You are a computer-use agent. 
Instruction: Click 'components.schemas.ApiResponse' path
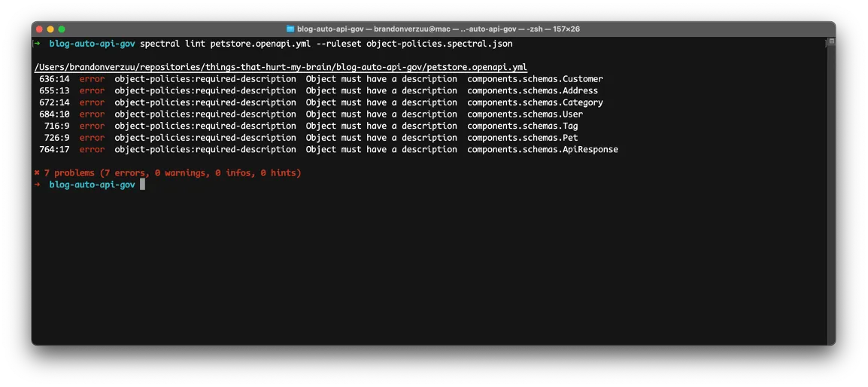pos(542,149)
